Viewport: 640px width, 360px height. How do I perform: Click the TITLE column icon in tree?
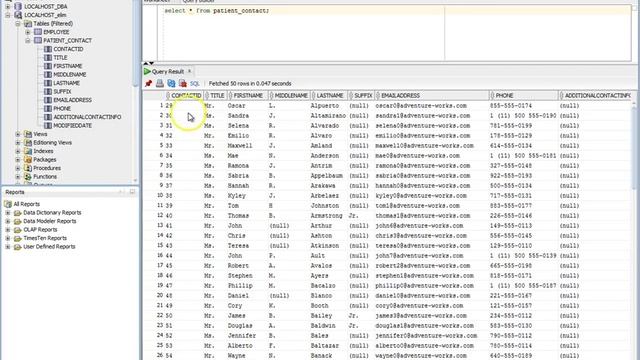[48, 58]
